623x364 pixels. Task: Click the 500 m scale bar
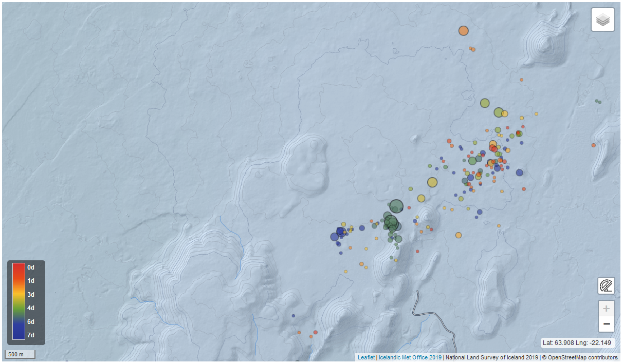coord(20,354)
